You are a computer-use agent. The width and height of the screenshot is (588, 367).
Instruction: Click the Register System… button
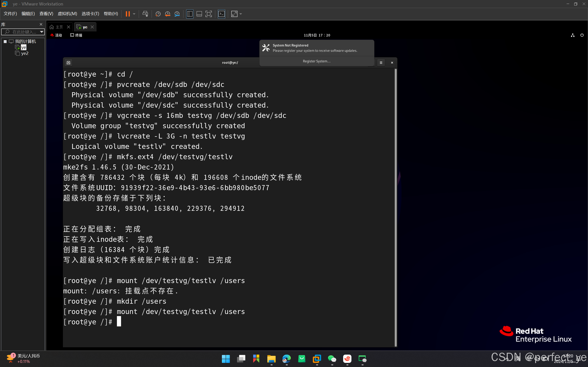317,61
